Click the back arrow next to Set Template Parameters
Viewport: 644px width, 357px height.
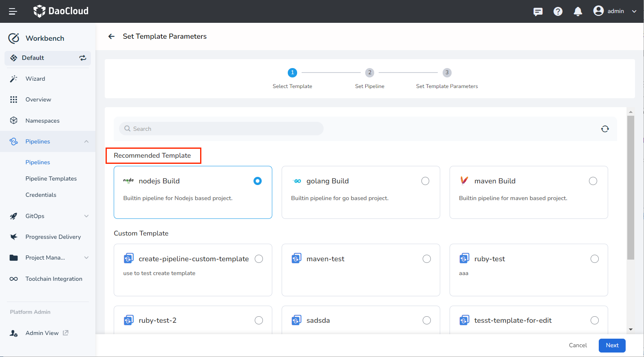pyautogui.click(x=111, y=36)
